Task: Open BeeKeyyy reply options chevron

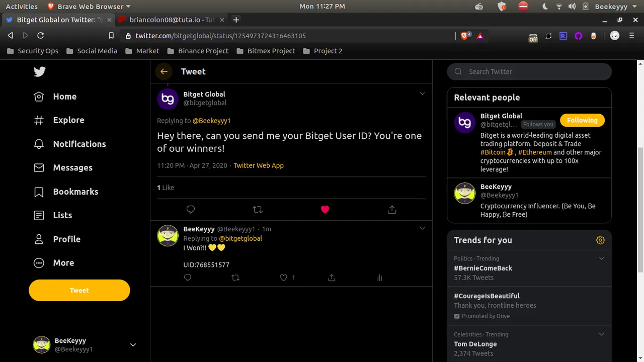Action: [422, 228]
